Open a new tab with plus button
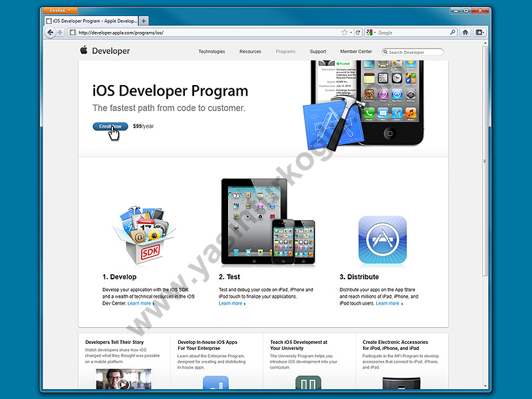Image resolution: width=532 pixels, height=399 pixels. (144, 21)
